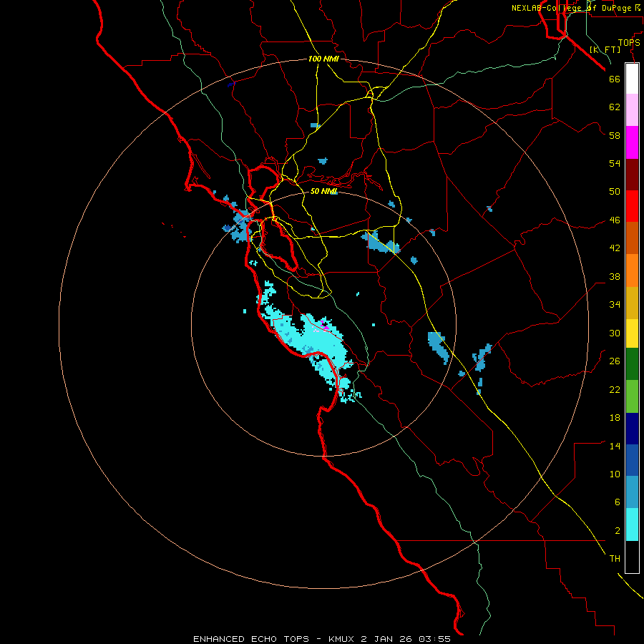Select the gold legend color band
The image size is (644, 644).
[x=632, y=303]
